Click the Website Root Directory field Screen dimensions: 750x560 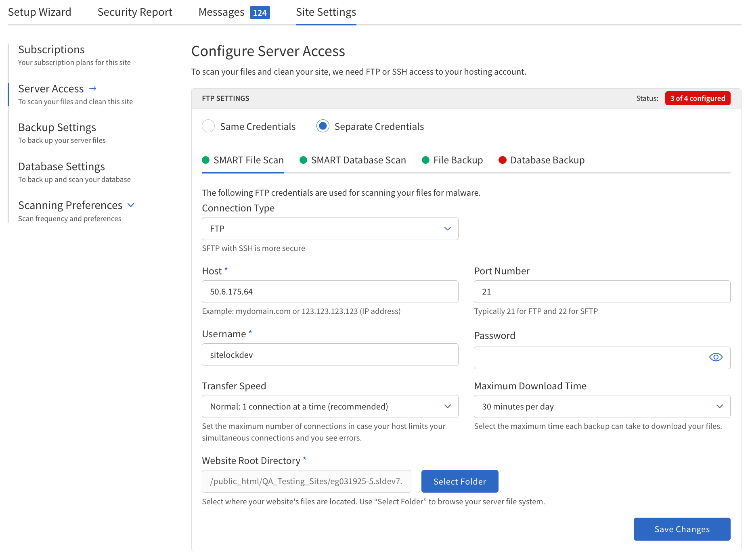[x=306, y=481]
